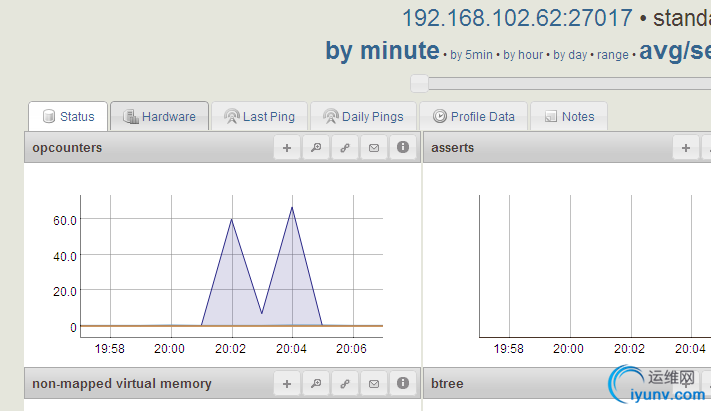Email non-mapped virtual memory chart icon
Image resolution: width=711 pixels, height=411 pixels.
pyautogui.click(x=374, y=384)
